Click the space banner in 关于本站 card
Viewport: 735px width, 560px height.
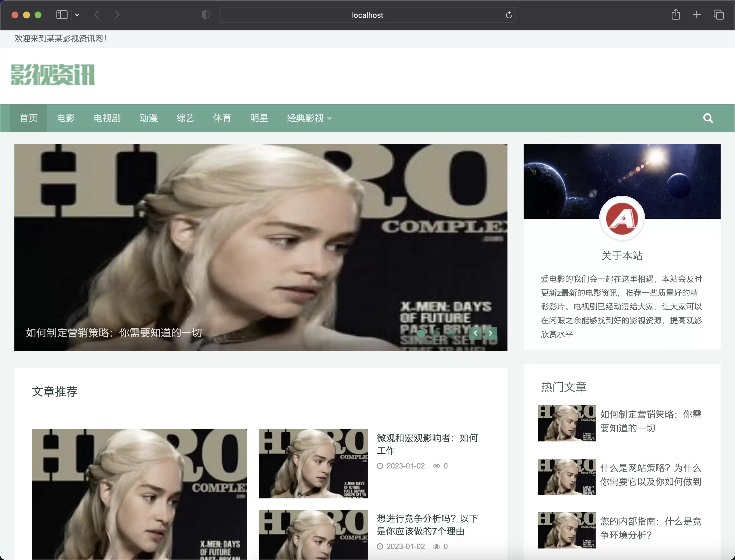point(622,181)
